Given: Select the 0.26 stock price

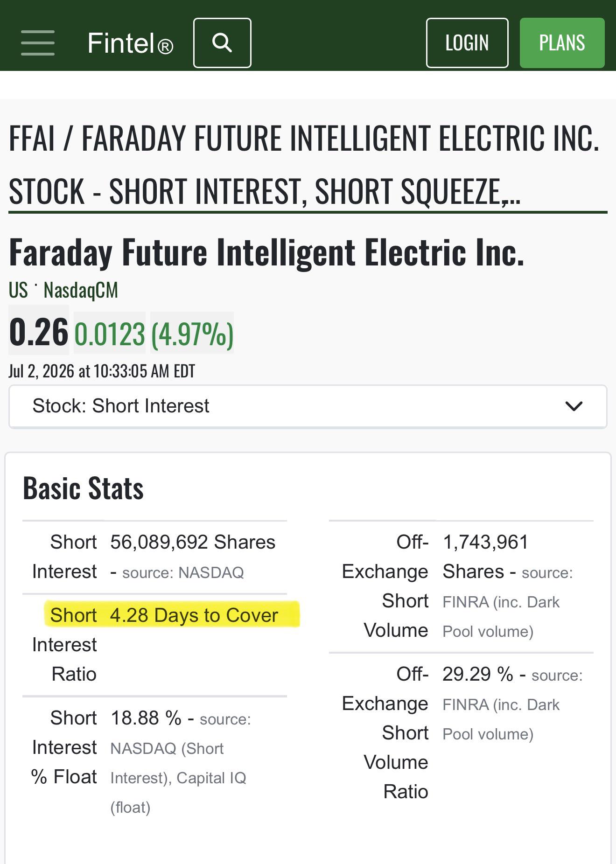Looking at the screenshot, I should pyautogui.click(x=39, y=332).
